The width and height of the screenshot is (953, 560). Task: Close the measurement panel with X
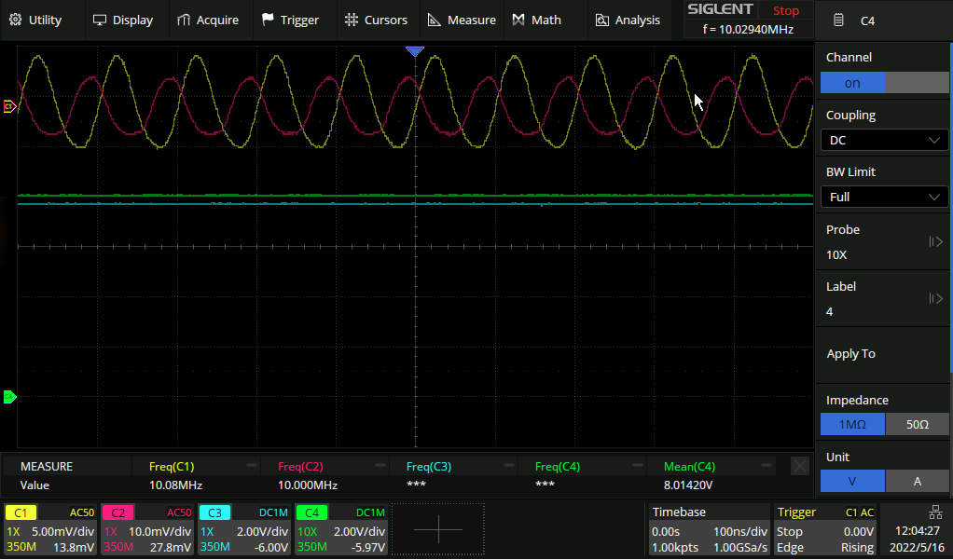click(x=799, y=466)
